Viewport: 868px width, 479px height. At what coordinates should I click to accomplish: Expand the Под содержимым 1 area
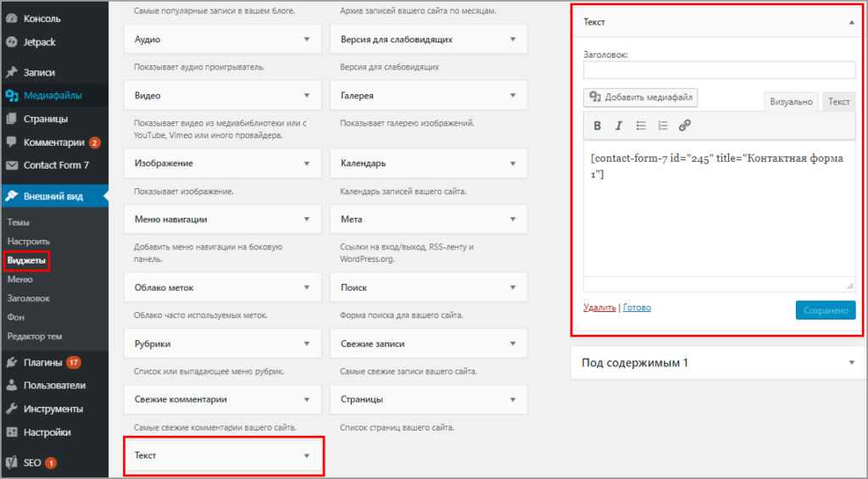[851, 363]
